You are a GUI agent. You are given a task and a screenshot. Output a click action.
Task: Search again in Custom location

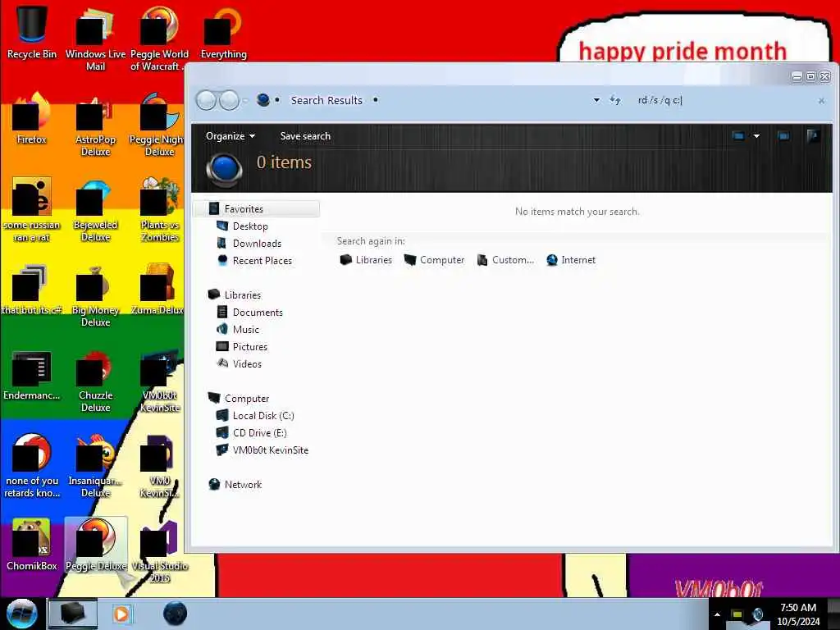point(505,260)
